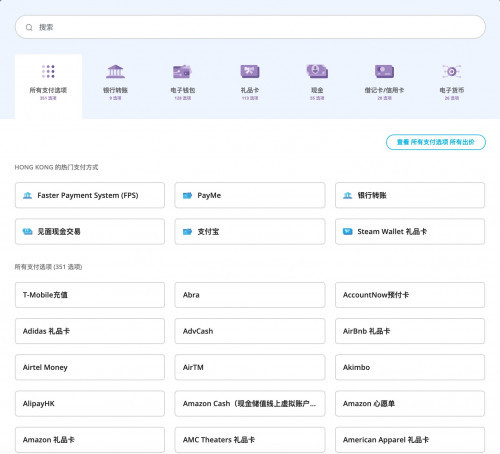This screenshot has width=500, height=454.
Task: Click the gift card icon for 礼品卡
Action: 250,71
